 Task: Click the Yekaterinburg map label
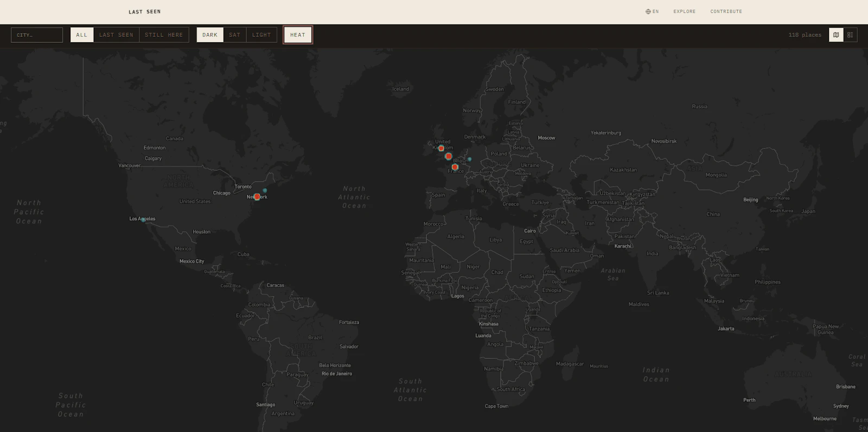[x=606, y=133]
